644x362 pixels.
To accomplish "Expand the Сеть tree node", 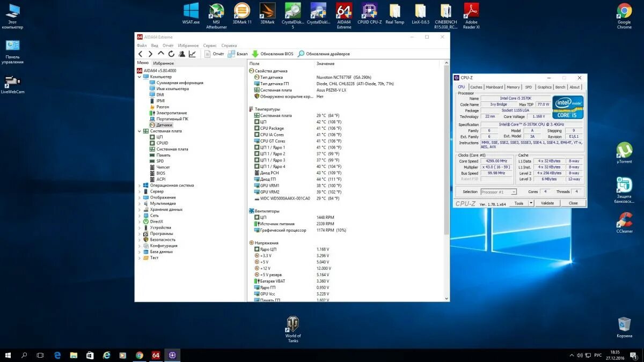I will 140,216.
